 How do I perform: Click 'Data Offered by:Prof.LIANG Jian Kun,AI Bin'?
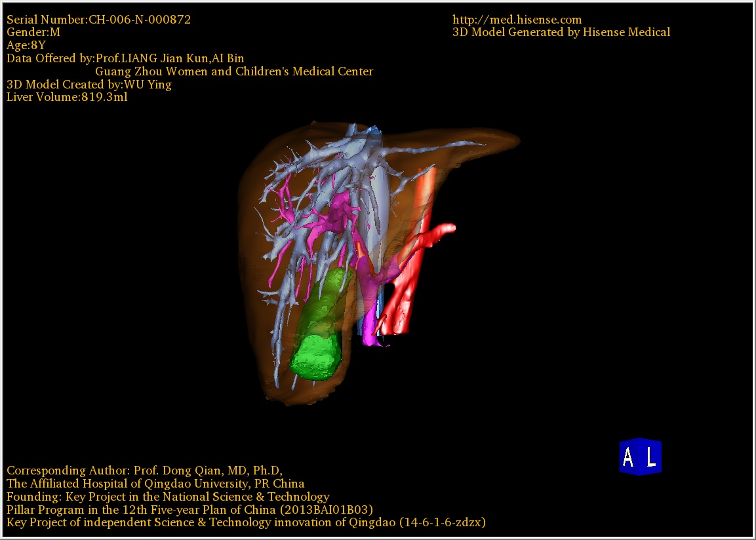click(x=125, y=58)
